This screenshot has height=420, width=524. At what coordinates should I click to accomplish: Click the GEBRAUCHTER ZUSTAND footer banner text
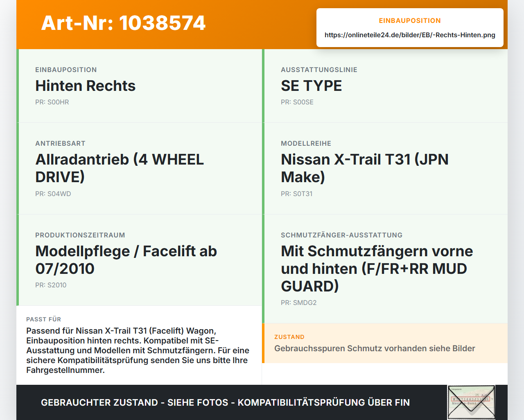[225, 402]
